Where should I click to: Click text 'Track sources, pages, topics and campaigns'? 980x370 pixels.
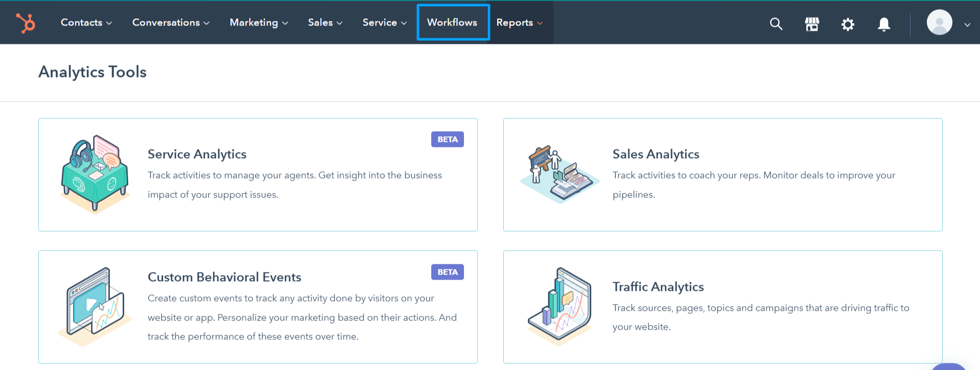point(708,308)
